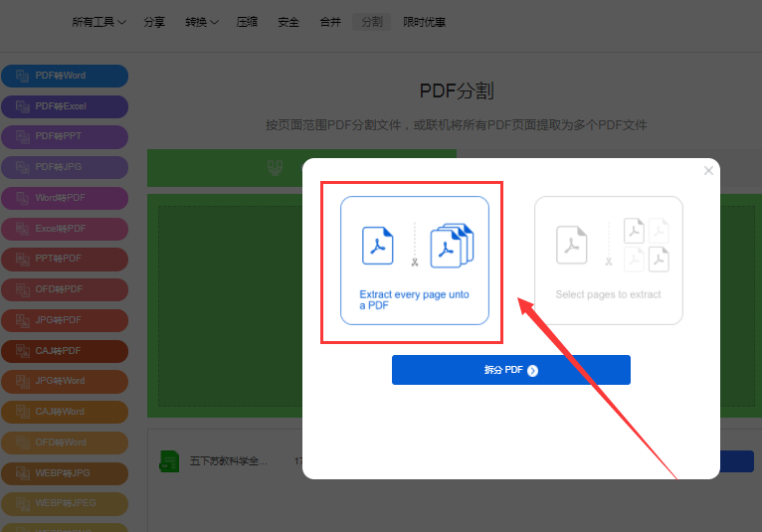
Task: Click the PPT转PDF sidebar icon
Action: 22,259
